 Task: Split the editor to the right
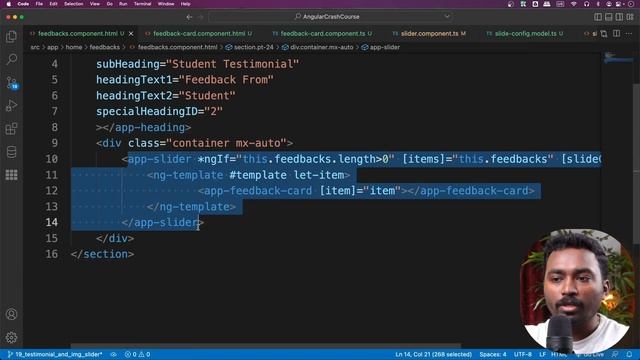(x=617, y=33)
